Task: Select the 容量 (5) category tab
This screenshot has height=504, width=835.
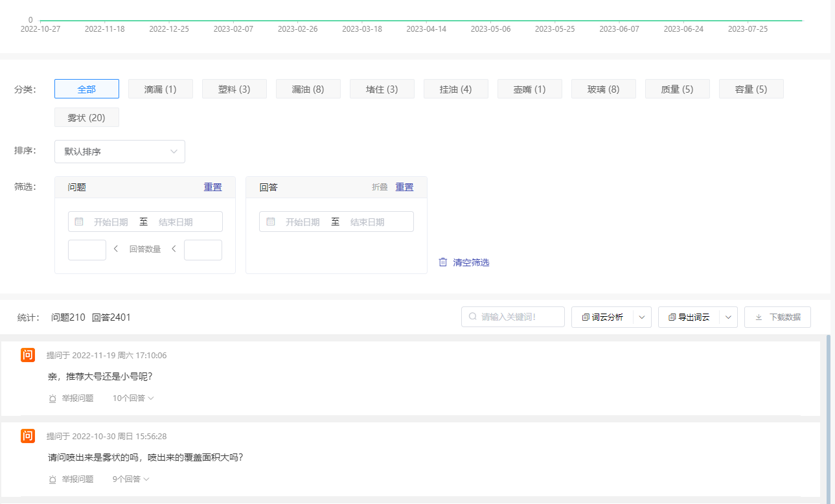Action: click(x=751, y=89)
